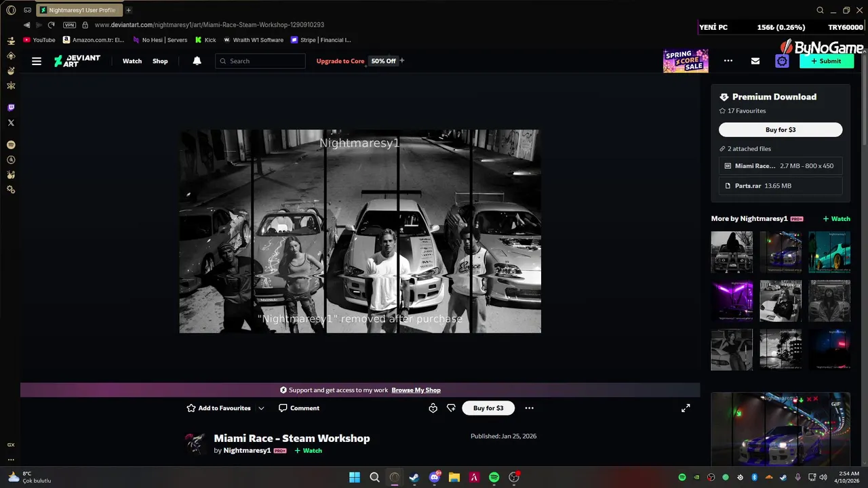The image size is (868, 488).
Task: Click the speech-bubble heart icon beside Buy for $3
Action: click(452, 408)
